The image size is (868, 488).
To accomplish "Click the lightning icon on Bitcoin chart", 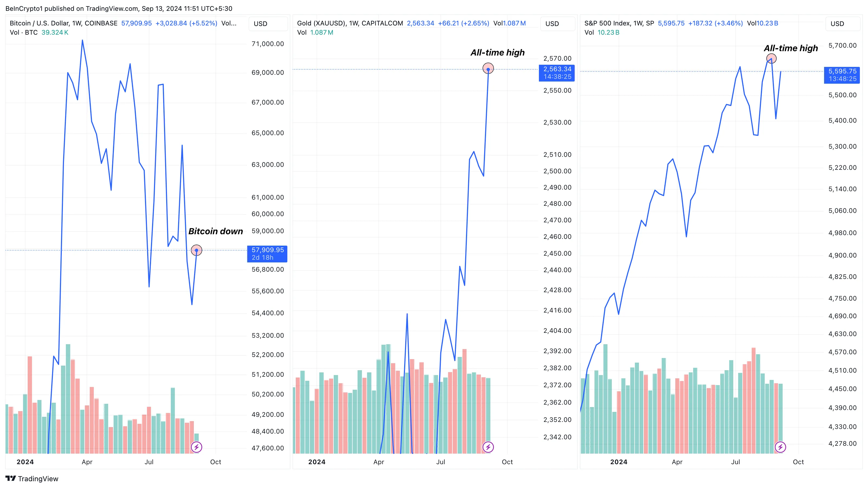I will pos(197,447).
